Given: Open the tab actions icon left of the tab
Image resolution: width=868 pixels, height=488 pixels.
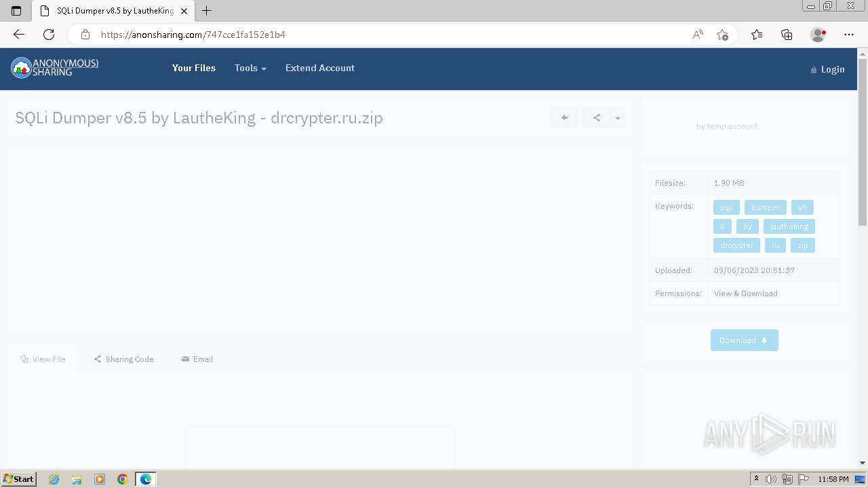Looking at the screenshot, I should (x=16, y=11).
